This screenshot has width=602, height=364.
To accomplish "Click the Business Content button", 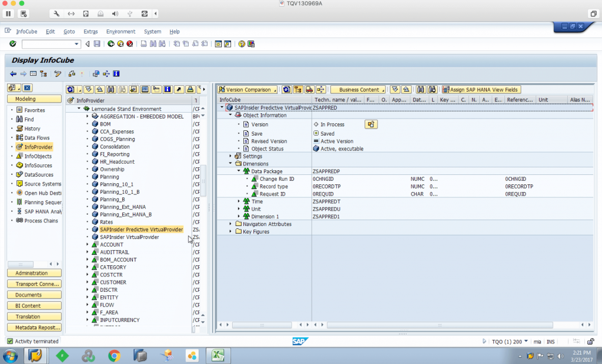I will (x=358, y=90).
